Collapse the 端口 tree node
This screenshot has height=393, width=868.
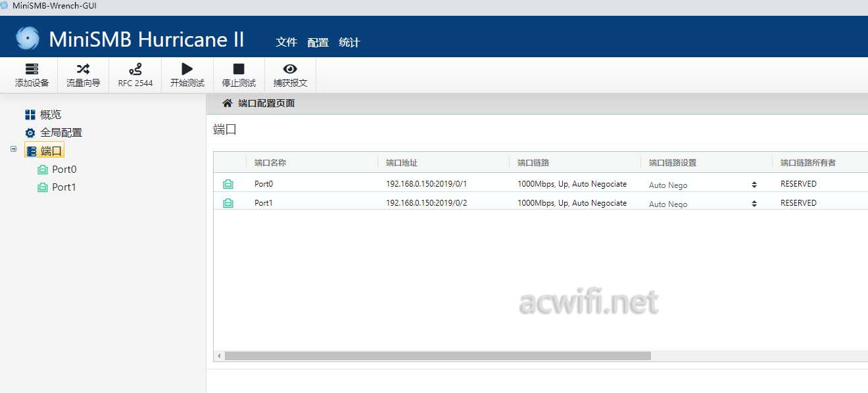[13, 149]
